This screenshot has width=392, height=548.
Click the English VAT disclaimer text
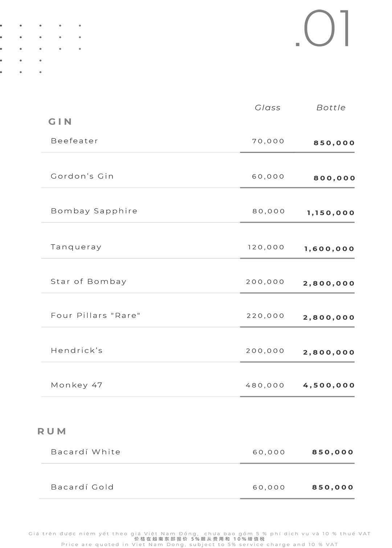pyautogui.click(x=200, y=544)
